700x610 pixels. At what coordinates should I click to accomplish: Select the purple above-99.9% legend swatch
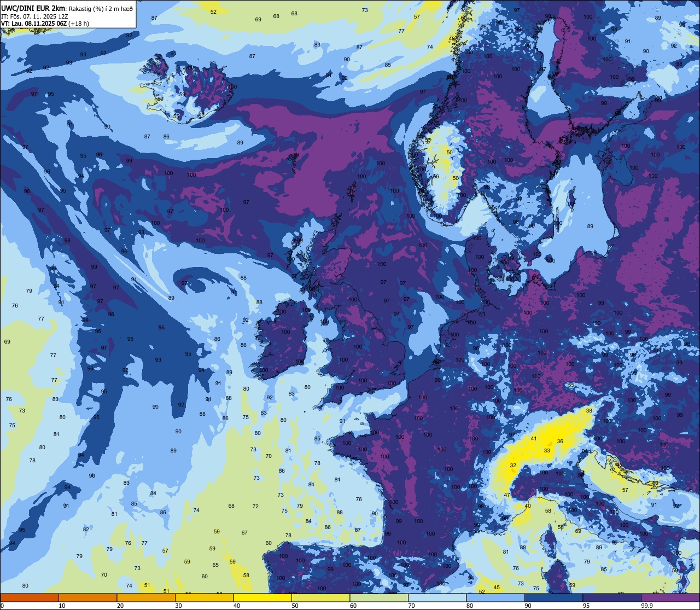click(x=670, y=597)
